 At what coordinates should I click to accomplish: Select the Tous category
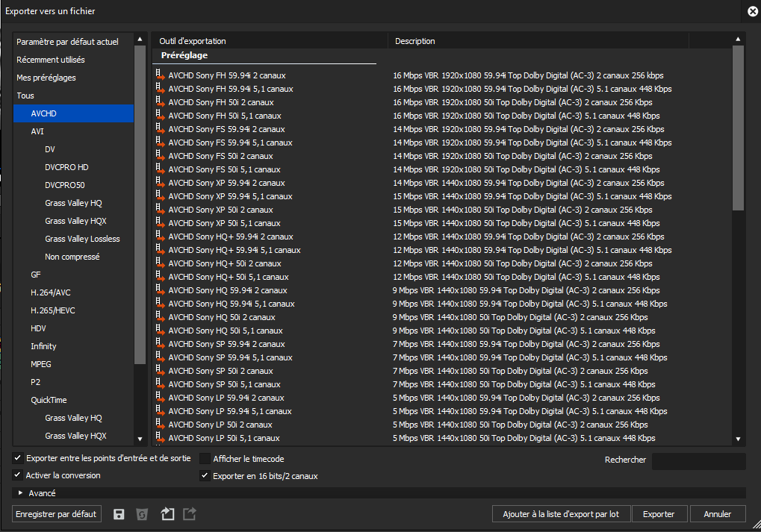coord(73,96)
